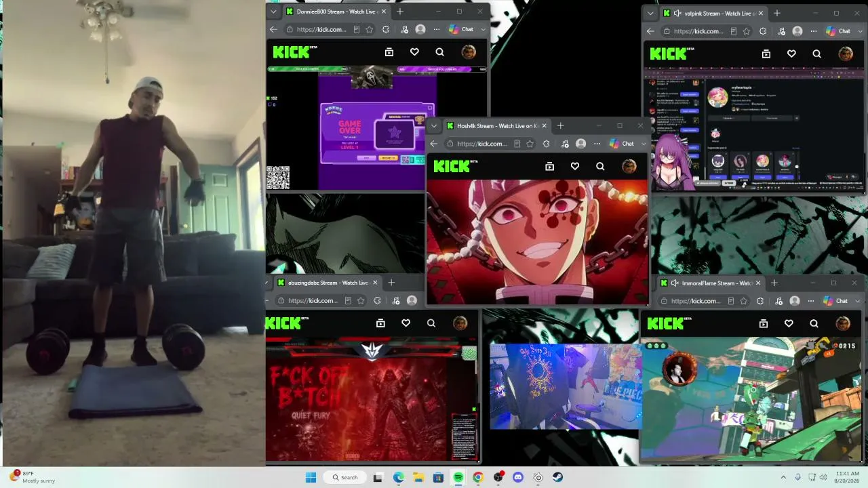Image resolution: width=868 pixels, height=488 pixels.
Task: Click the heart icon in abuzingdabz Kick header
Action: point(406,323)
